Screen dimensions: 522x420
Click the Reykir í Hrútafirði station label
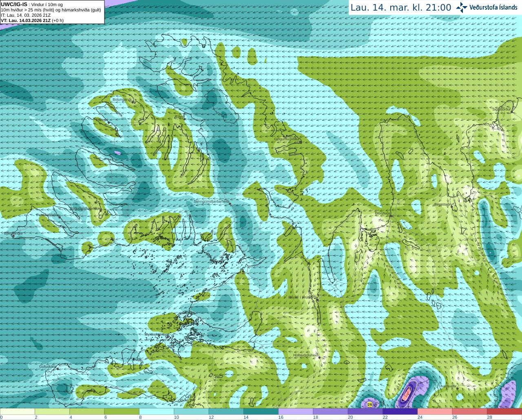(303, 297)
